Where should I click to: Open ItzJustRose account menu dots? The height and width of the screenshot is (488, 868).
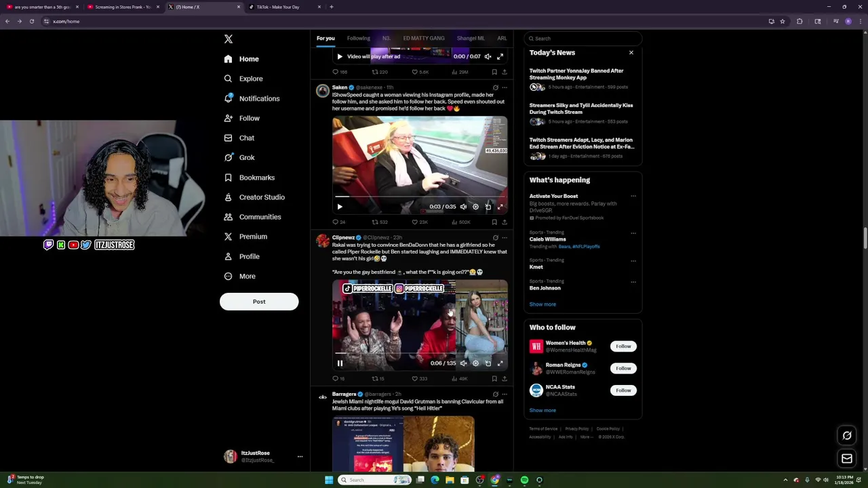click(x=300, y=457)
